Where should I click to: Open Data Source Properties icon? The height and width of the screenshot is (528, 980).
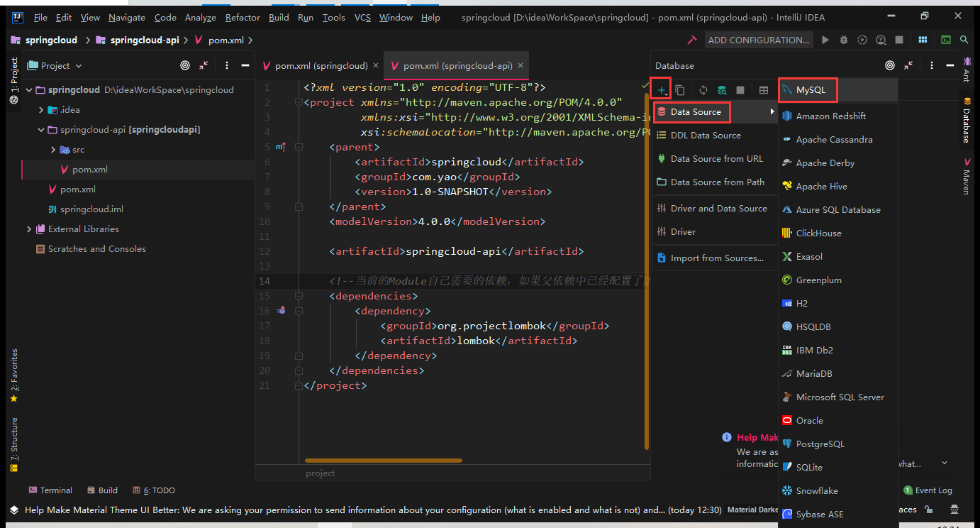tap(722, 90)
